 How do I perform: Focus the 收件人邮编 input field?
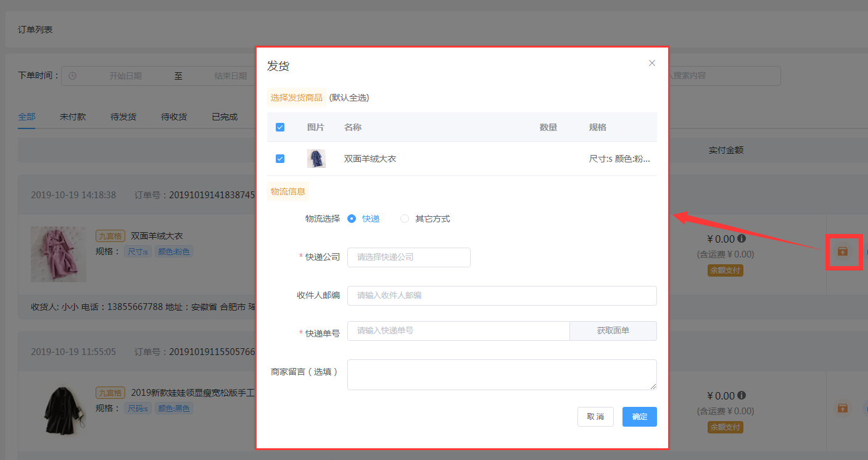(x=502, y=296)
